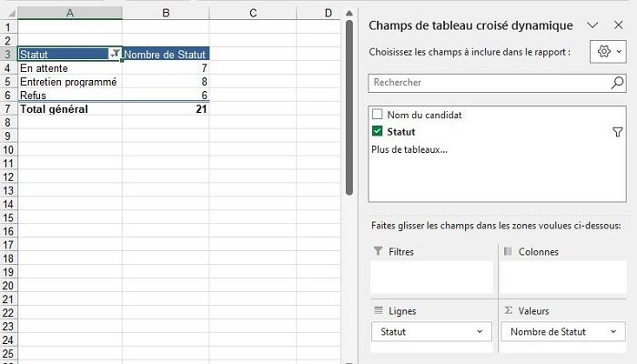Click the Colonnes area icon
637x364 pixels.
point(508,251)
